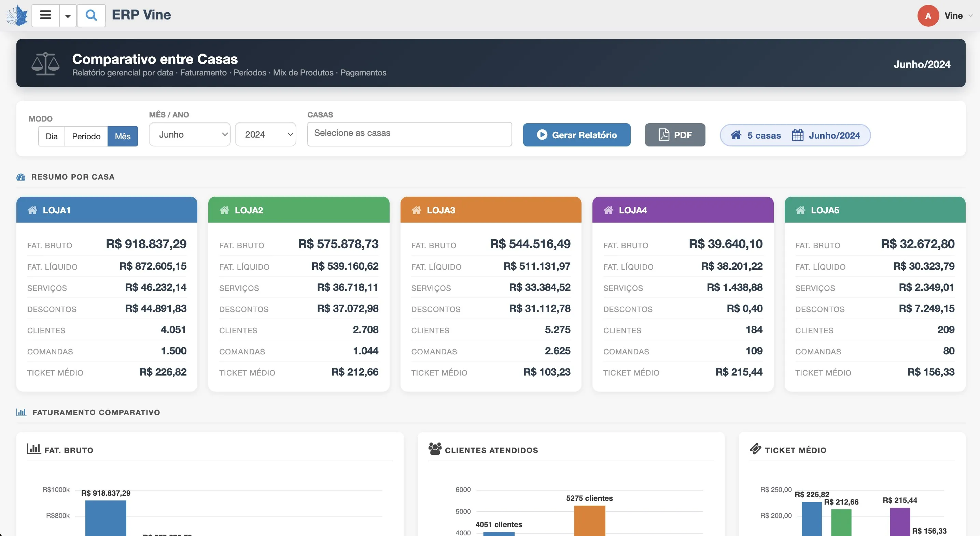
Task: Click the orange 5275 clientes bar
Action: [589, 521]
